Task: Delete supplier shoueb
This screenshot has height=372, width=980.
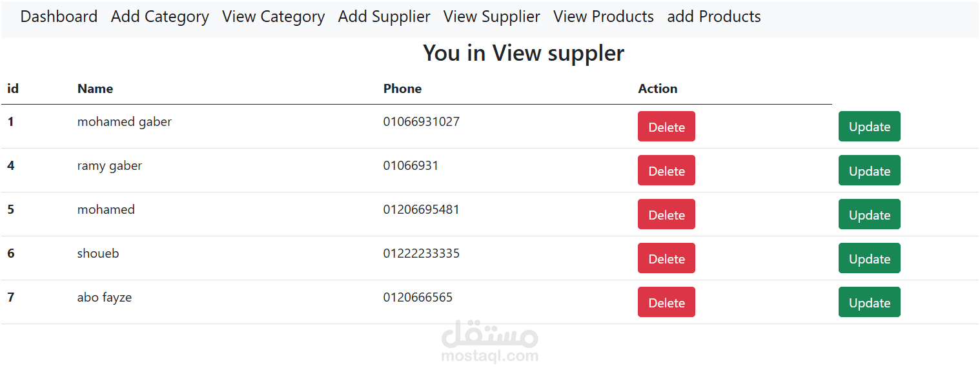Action: tap(666, 258)
